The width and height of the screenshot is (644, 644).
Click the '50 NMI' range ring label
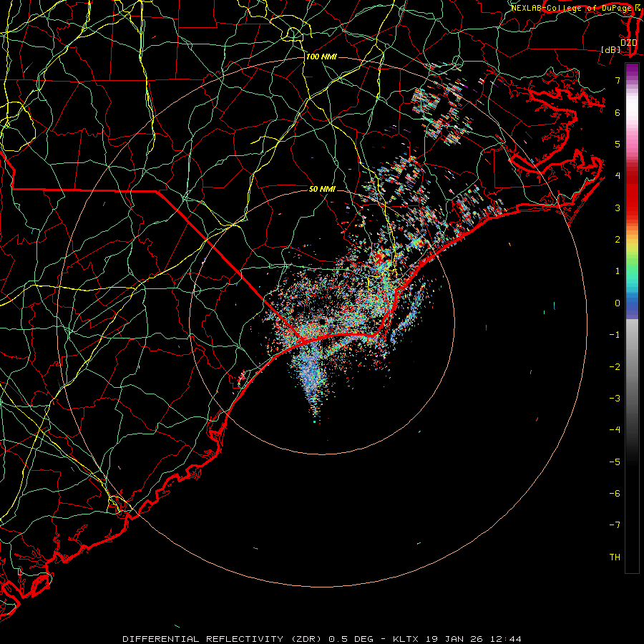[x=322, y=189]
